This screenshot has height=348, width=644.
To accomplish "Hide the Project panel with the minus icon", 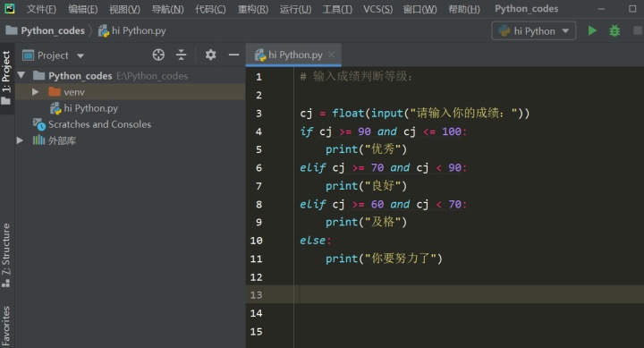I will coord(233,55).
